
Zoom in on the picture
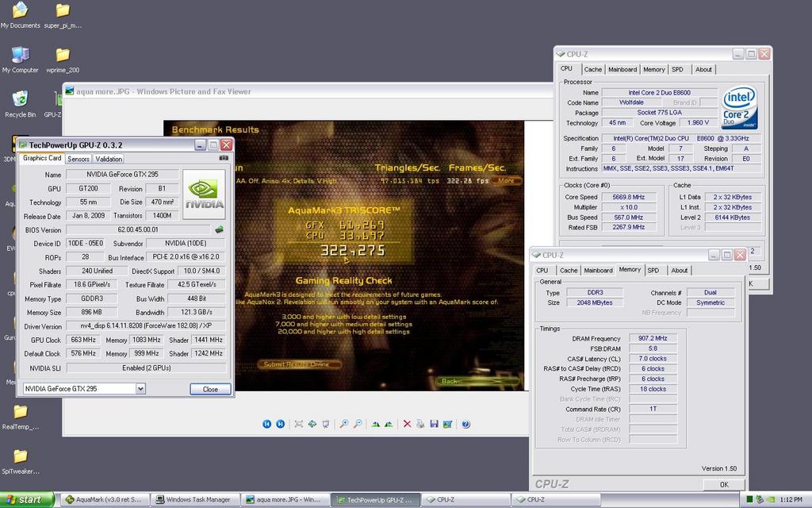344,424
